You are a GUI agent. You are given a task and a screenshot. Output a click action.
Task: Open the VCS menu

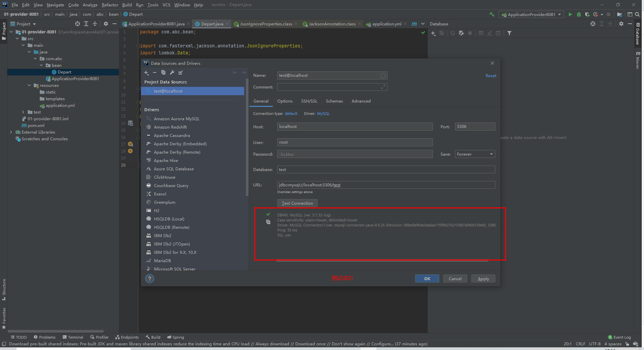tap(166, 5)
